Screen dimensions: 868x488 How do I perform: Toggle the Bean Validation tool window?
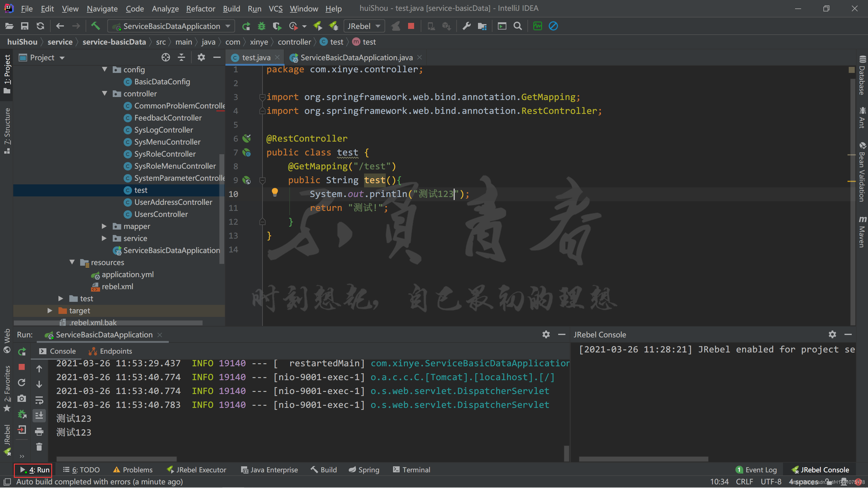[x=862, y=172]
